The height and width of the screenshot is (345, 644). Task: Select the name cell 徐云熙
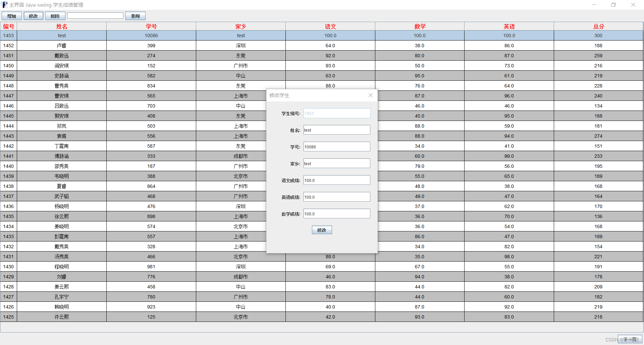point(62,216)
